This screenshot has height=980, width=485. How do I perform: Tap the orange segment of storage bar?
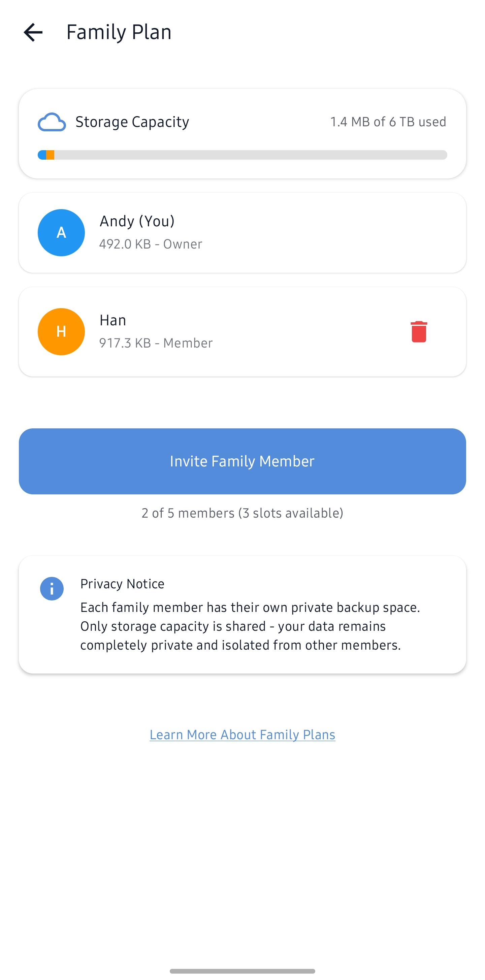tap(50, 155)
